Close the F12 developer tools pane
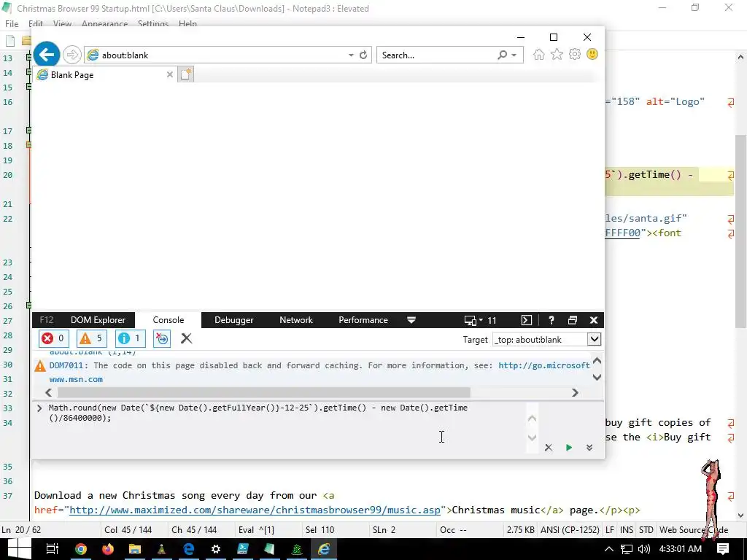This screenshot has width=747, height=560. (594, 320)
